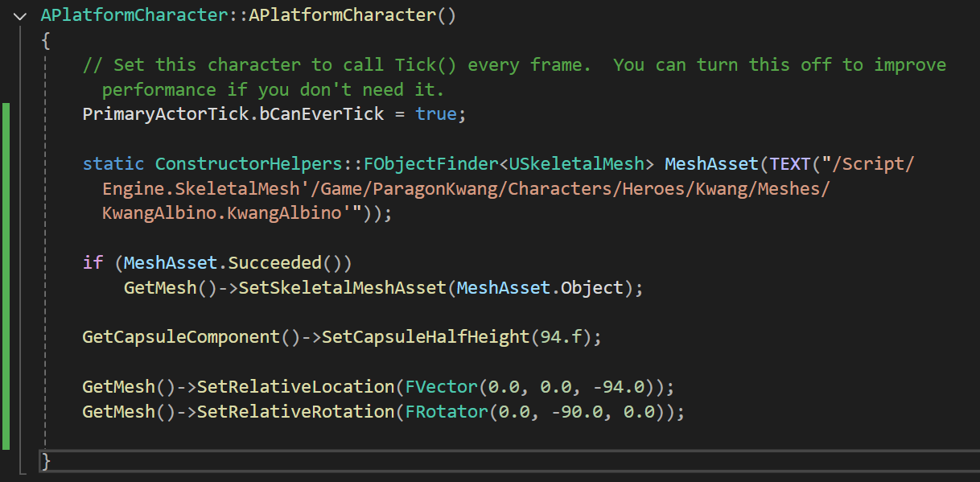
Task: Click the 'static' keyword
Action: point(113,164)
